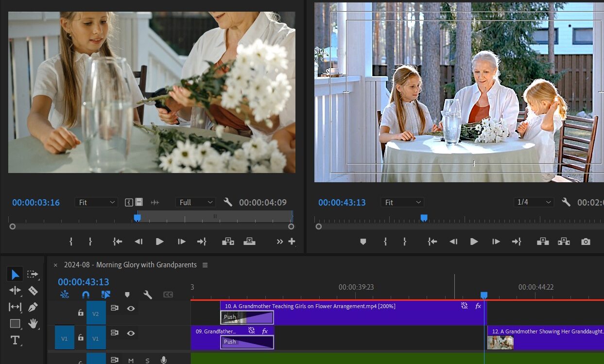The height and width of the screenshot is (364, 604).
Task: Go to Out point in Source monitor
Action: click(x=202, y=241)
